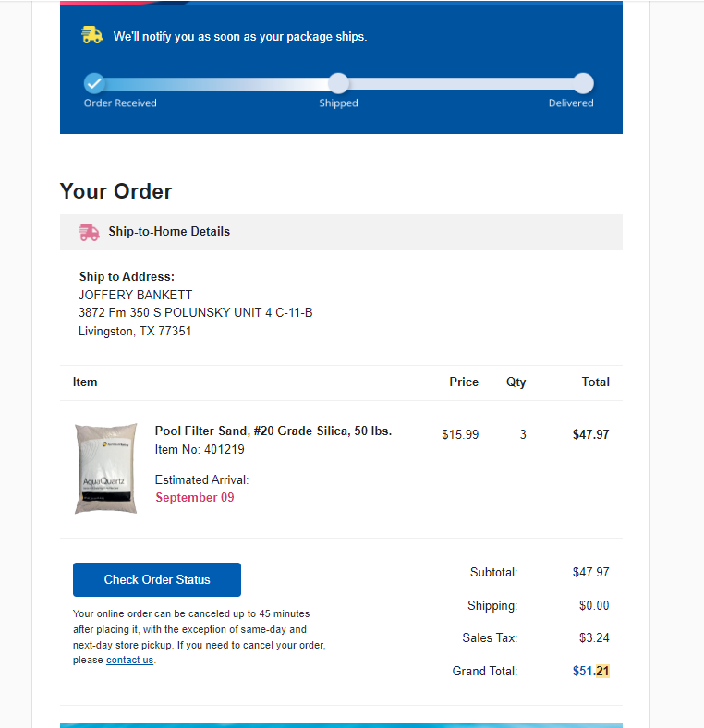The image size is (704, 728).
Task: Click the Order Received label
Action: pyautogui.click(x=120, y=103)
